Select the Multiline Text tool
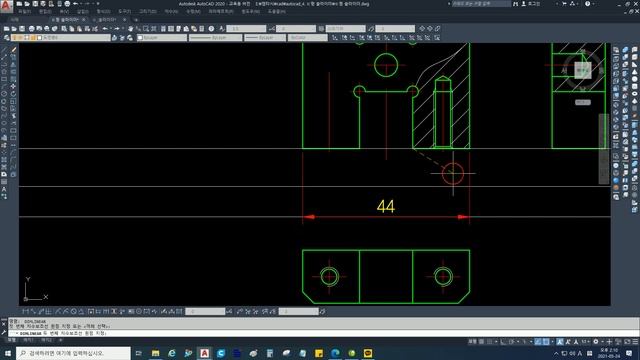 (4, 189)
